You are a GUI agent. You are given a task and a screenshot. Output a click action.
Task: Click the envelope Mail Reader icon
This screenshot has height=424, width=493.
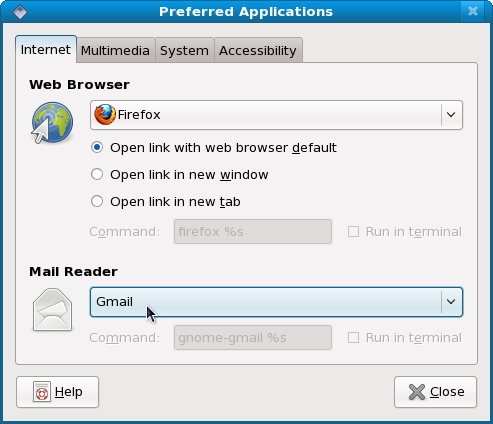(x=52, y=310)
